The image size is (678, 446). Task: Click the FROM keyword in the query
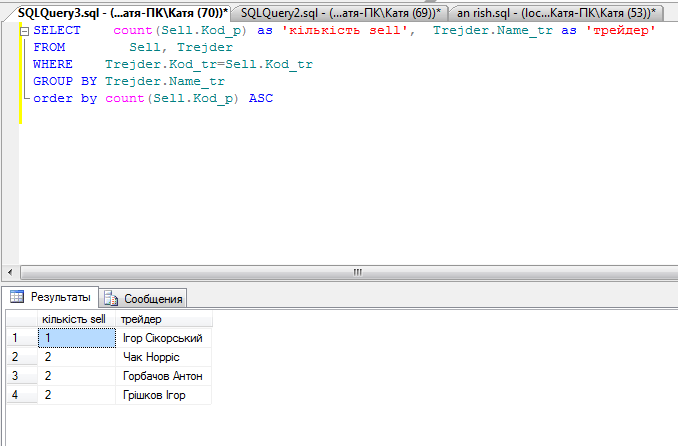49,47
